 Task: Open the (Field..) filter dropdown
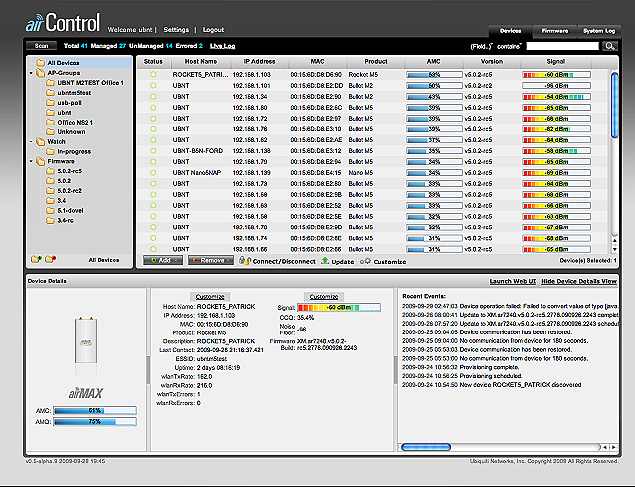[x=481, y=47]
